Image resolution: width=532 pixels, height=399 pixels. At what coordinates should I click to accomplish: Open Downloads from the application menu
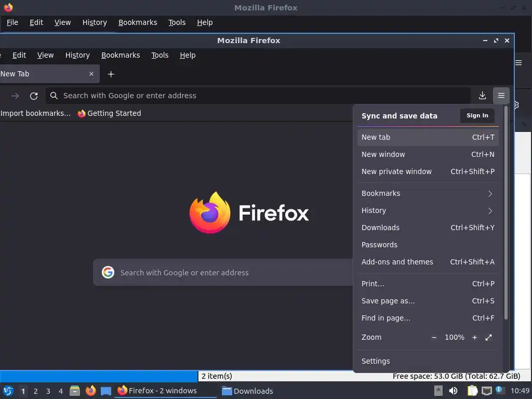click(428, 228)
